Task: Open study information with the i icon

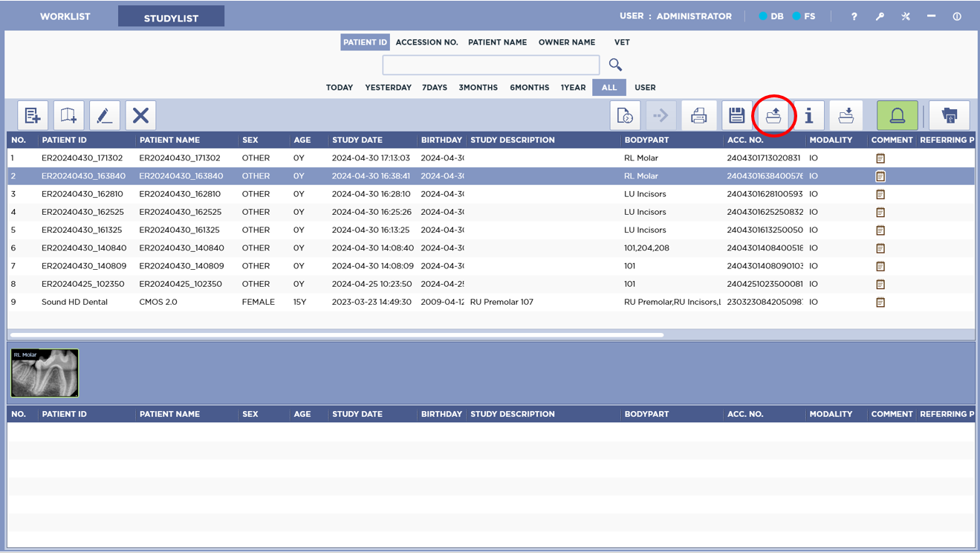Action: (x=809, y=115)
